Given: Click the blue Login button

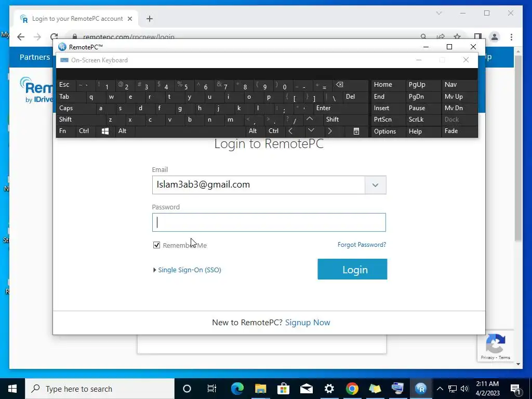Looking at the screenshot, I should (352, 269).
